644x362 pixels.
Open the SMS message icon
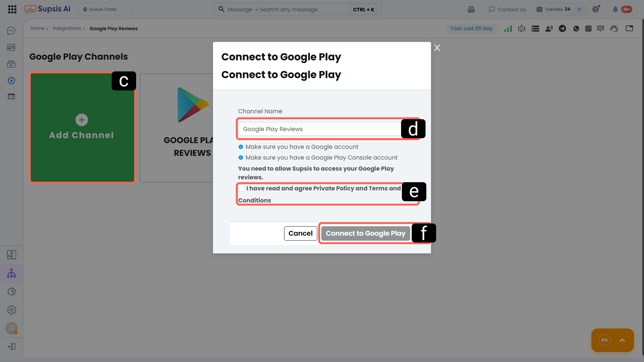click(601, 29)
